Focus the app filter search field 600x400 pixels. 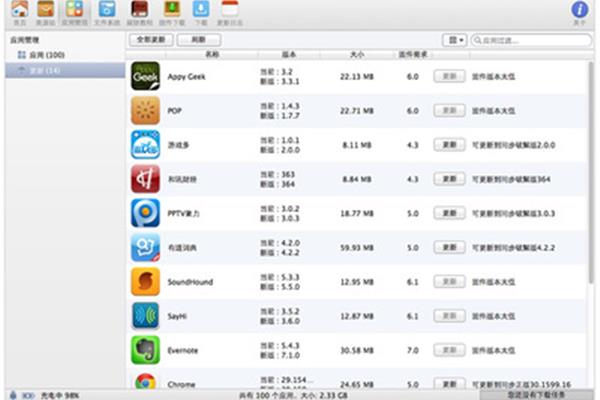531,40
